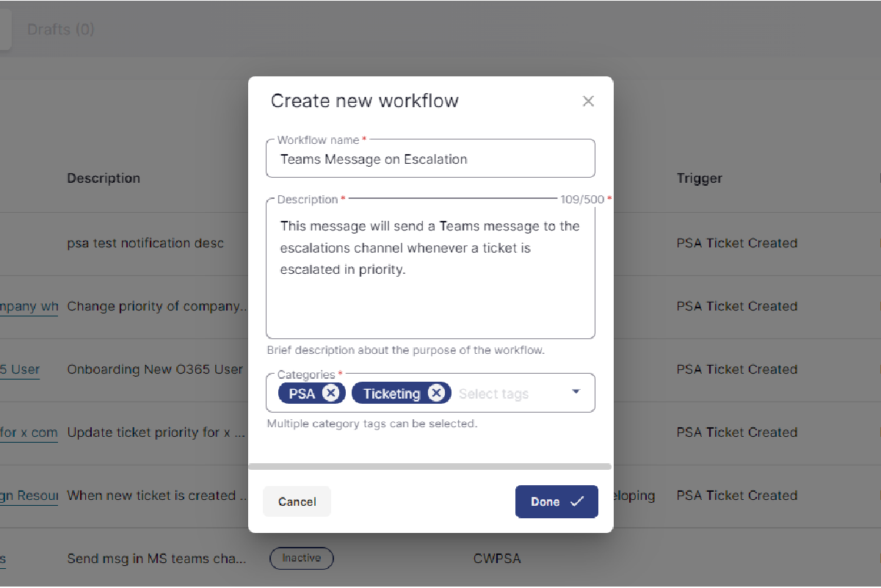
Task: Select the PSA tag chip label
Action: (302, 393)
